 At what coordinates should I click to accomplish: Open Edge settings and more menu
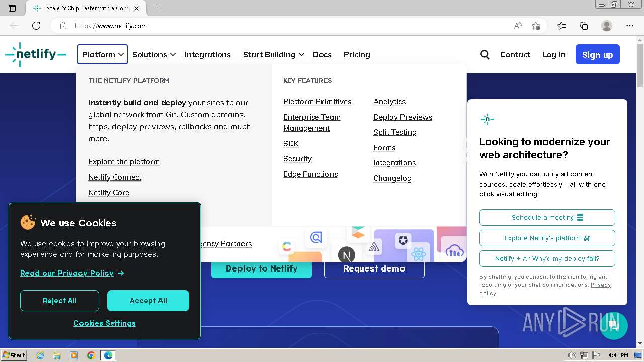pyautogui.click(x=630, y=26)
